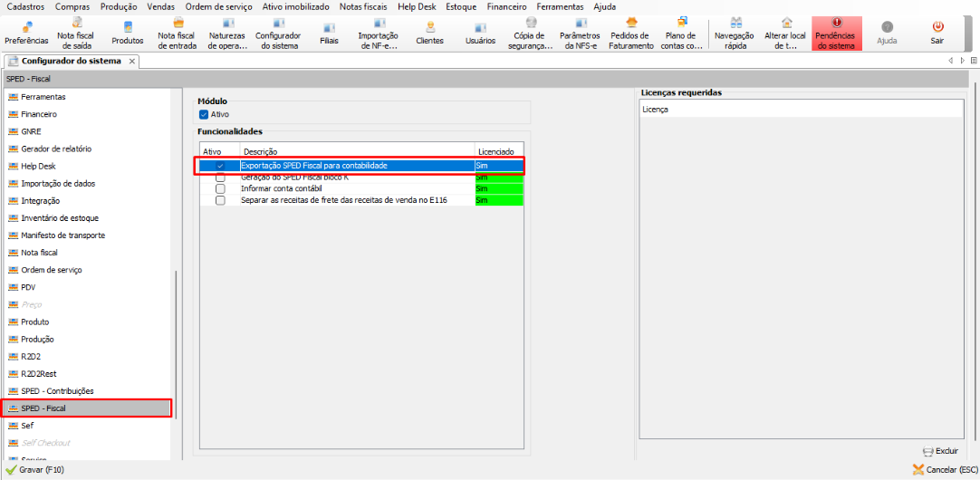
Task: Toggle the Módulo Ativo checkbox
Action: [204, 115]
